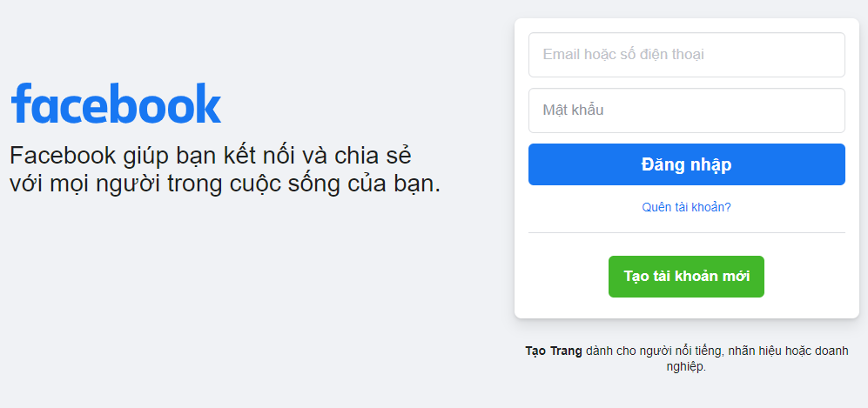Focus the Mật khẩu password field
Screen dimensions: 868x408
[686, 110]
